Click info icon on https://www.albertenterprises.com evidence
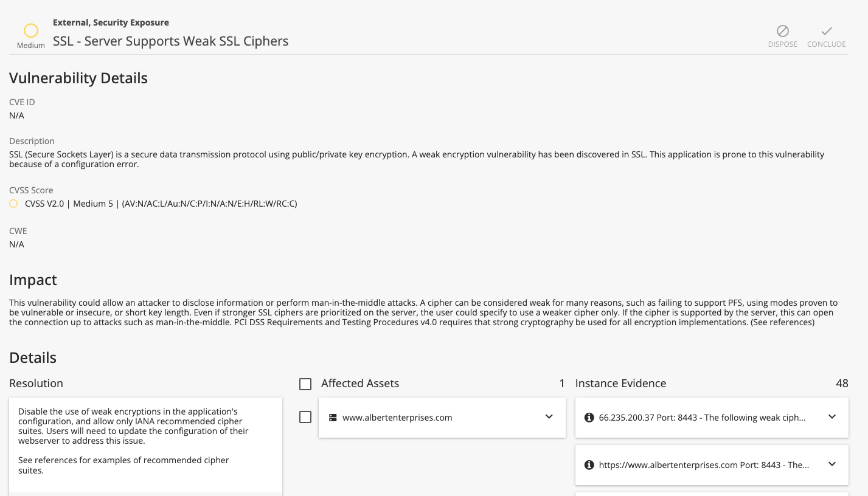 589,465
